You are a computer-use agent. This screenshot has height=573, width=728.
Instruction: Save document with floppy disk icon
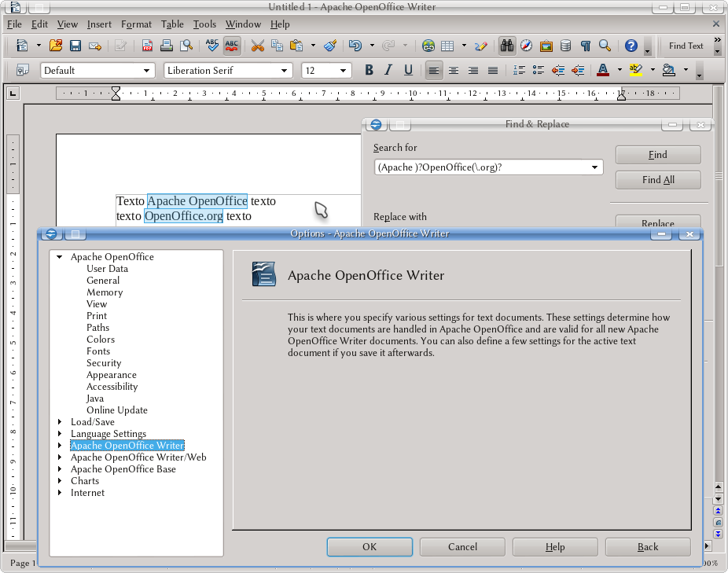(75, 46)
